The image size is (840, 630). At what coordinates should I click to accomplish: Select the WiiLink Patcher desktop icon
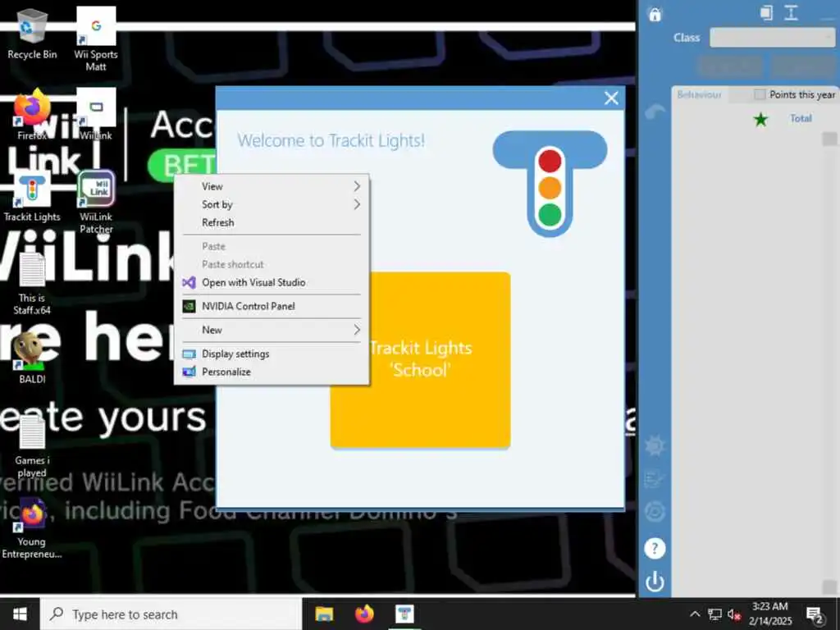[96, 203]
